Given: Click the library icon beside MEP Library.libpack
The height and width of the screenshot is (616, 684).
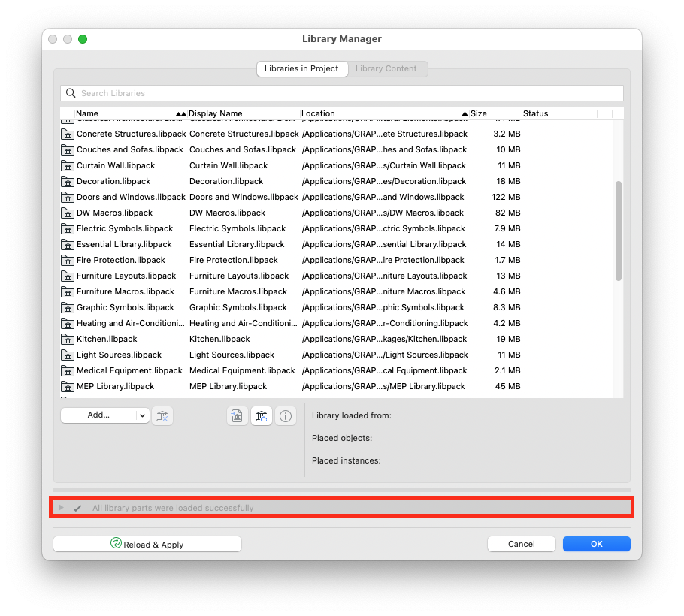Looking at the screenshot, I should point(68,386).
